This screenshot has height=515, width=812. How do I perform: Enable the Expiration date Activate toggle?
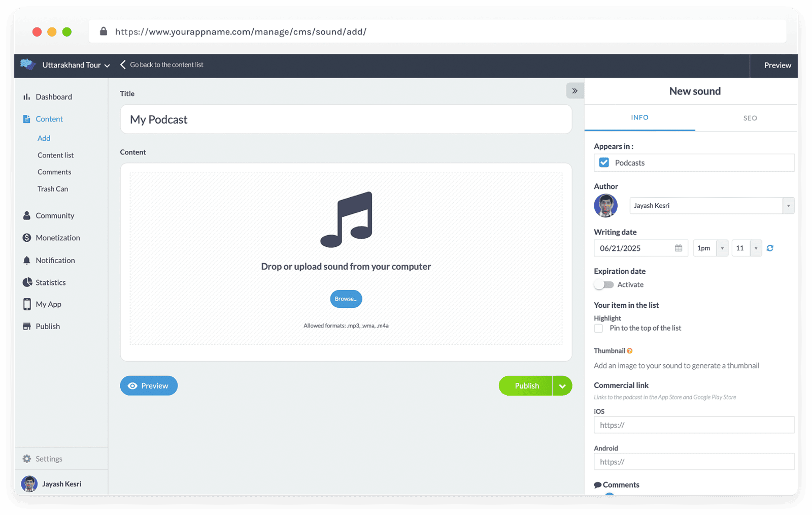point(604,285)
